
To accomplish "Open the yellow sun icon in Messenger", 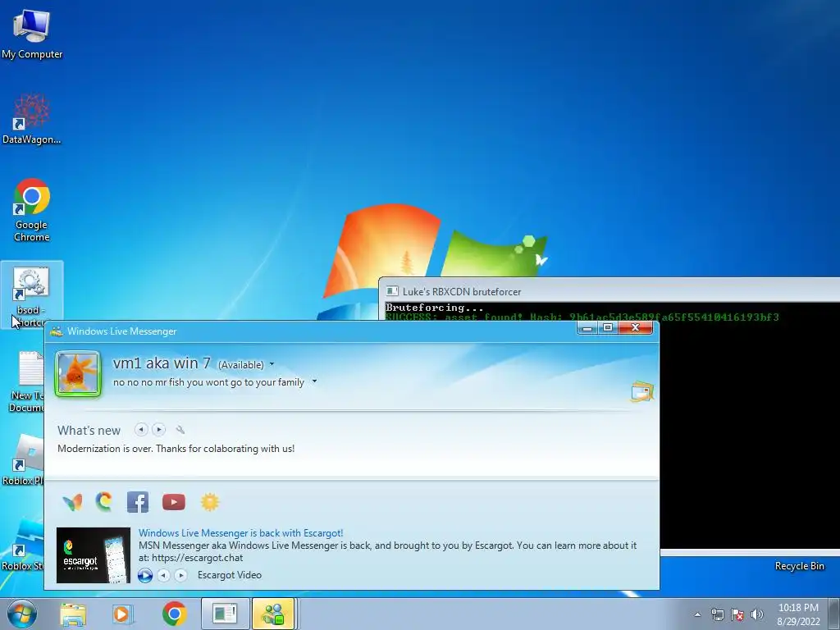I will point(210,502).
